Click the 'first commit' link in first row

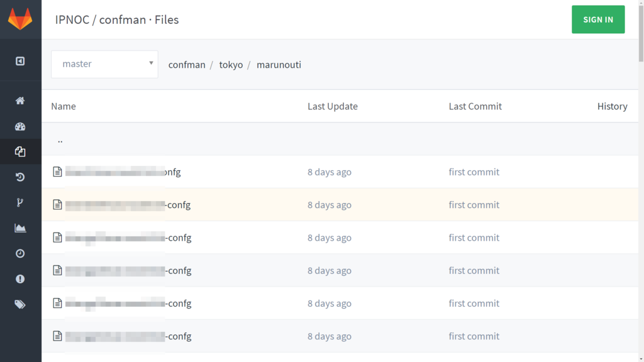tap(474, 172)
